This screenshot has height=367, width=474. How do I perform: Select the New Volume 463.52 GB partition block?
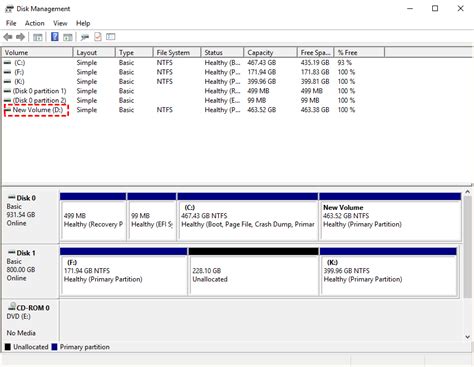(390, 217)
